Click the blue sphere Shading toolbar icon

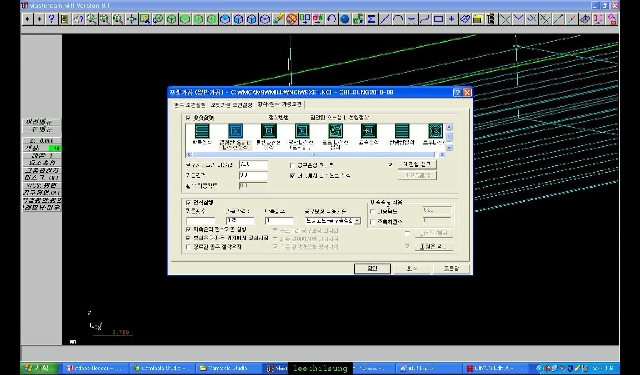click(345, 19)
